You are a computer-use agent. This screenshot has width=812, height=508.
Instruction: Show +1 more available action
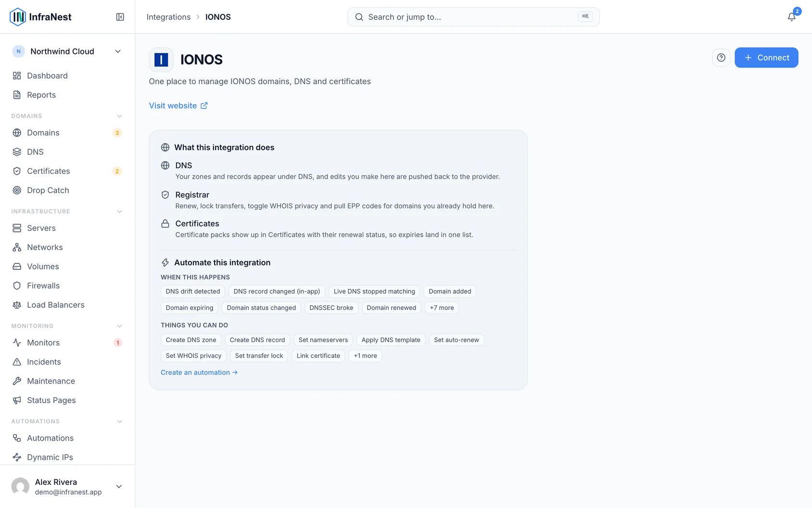tap(365, 356)
